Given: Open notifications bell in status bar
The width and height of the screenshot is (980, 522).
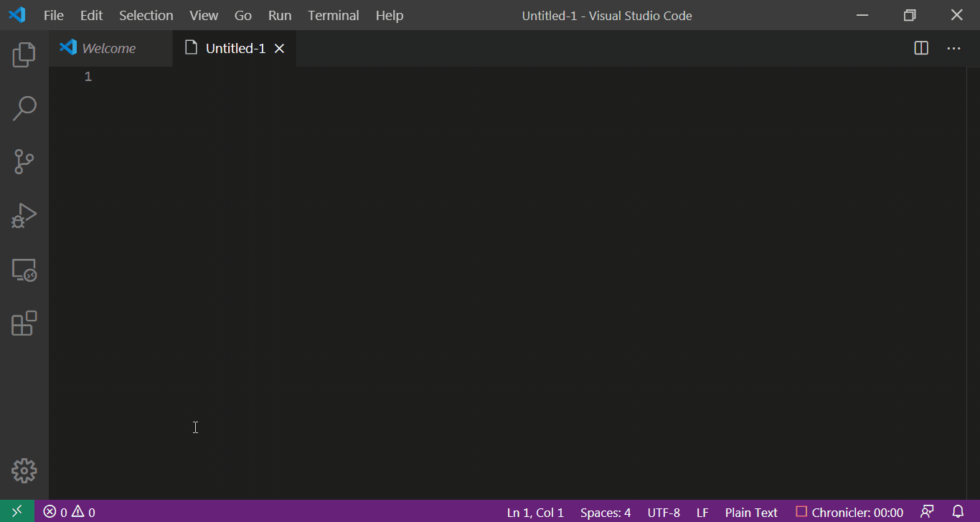Looking at the screenshot, I should 958,512.
